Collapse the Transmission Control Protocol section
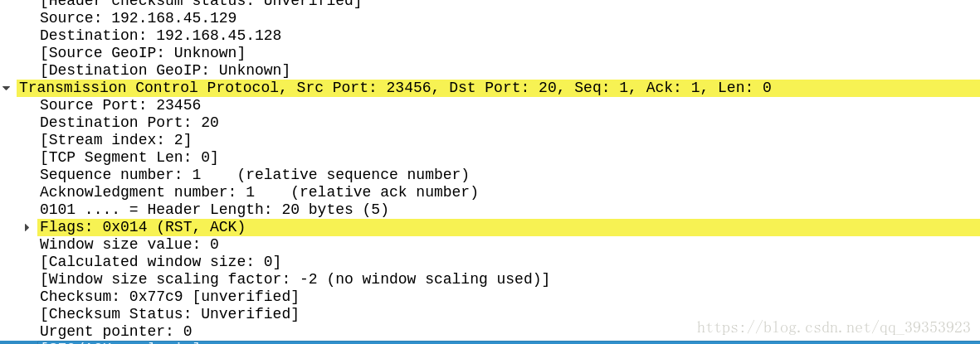 point(7,88)
